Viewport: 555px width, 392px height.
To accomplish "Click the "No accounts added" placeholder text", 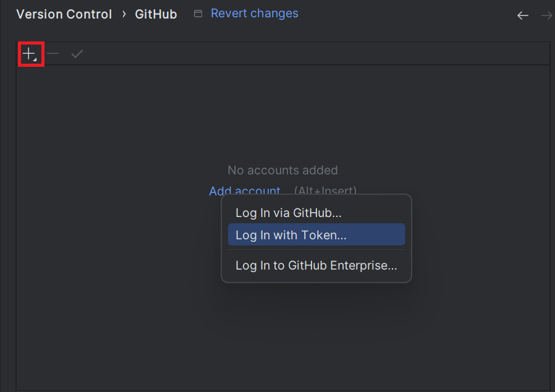I will click(282, 170).
